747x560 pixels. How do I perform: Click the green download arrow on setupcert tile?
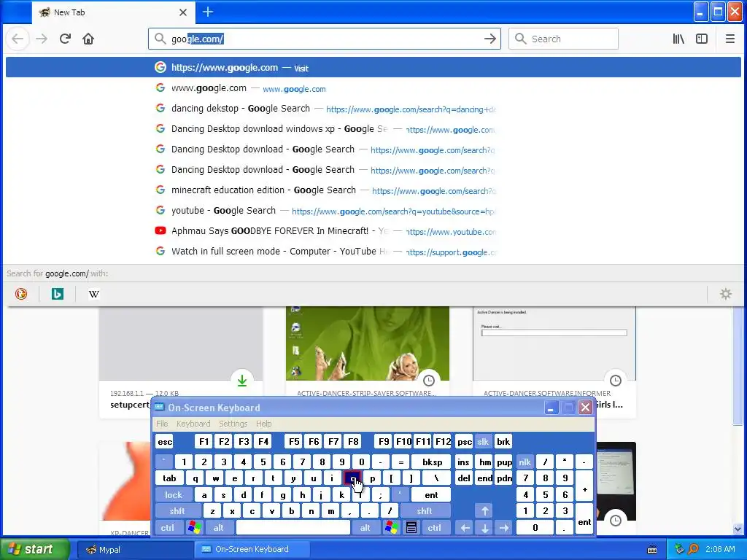click(x=242, y=381)
